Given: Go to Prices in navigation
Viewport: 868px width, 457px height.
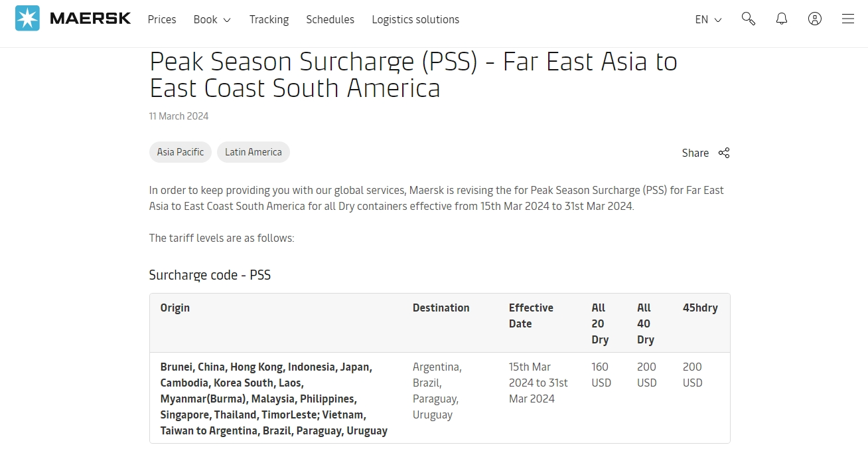Looking at the screenshot, I should pos(162,19).
